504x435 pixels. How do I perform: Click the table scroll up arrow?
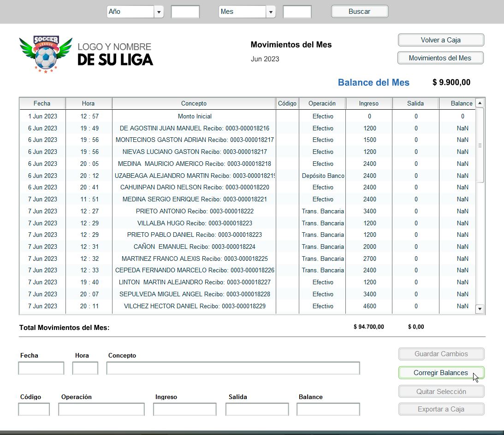[x=480, y=103]
